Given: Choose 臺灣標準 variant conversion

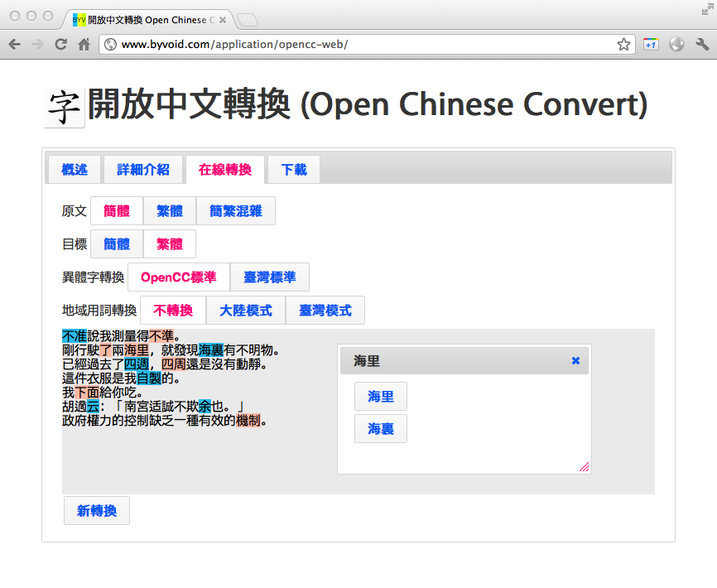Looking at the screenshot, I should [270, 277].
